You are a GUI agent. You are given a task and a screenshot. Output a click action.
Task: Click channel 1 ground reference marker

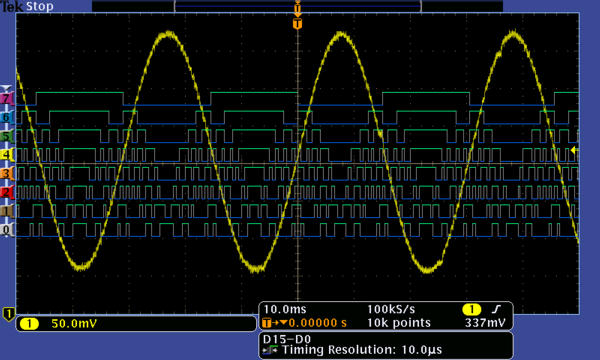coord(8,314)
